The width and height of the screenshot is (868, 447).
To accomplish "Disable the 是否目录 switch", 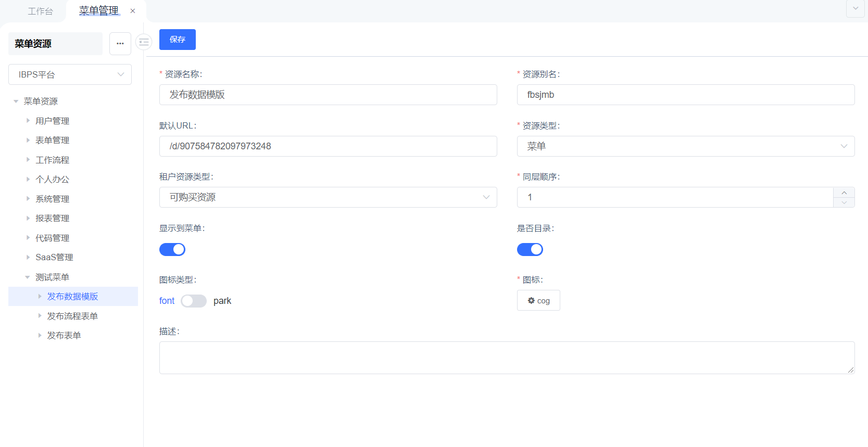I will (530, 250).
